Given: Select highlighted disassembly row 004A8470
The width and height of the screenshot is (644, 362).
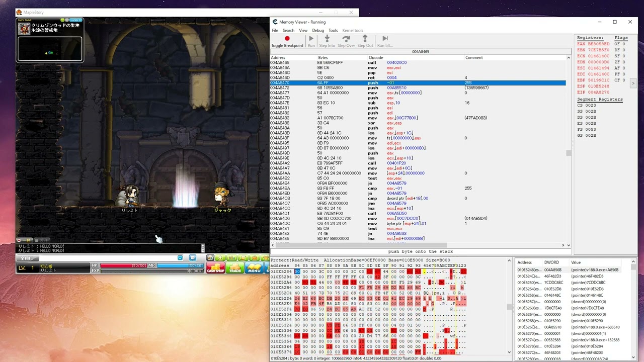Looking at the screenshot, I should coord(418,82).
